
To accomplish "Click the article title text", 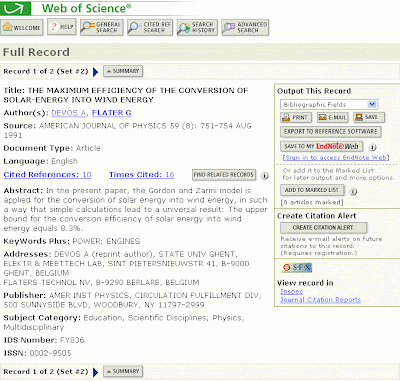I will 126,95.
